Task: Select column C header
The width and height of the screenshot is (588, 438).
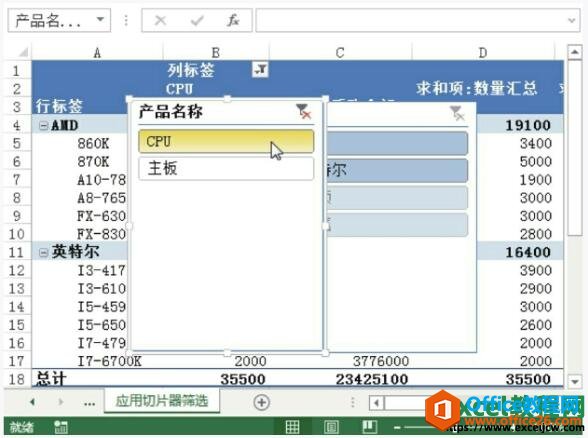Action: point(340,52)
